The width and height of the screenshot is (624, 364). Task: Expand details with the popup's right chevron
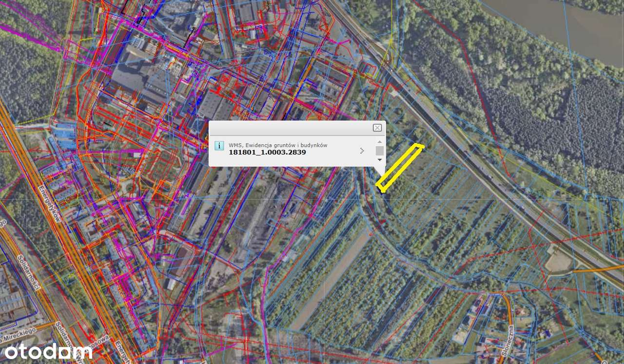(x=362, y=151)
